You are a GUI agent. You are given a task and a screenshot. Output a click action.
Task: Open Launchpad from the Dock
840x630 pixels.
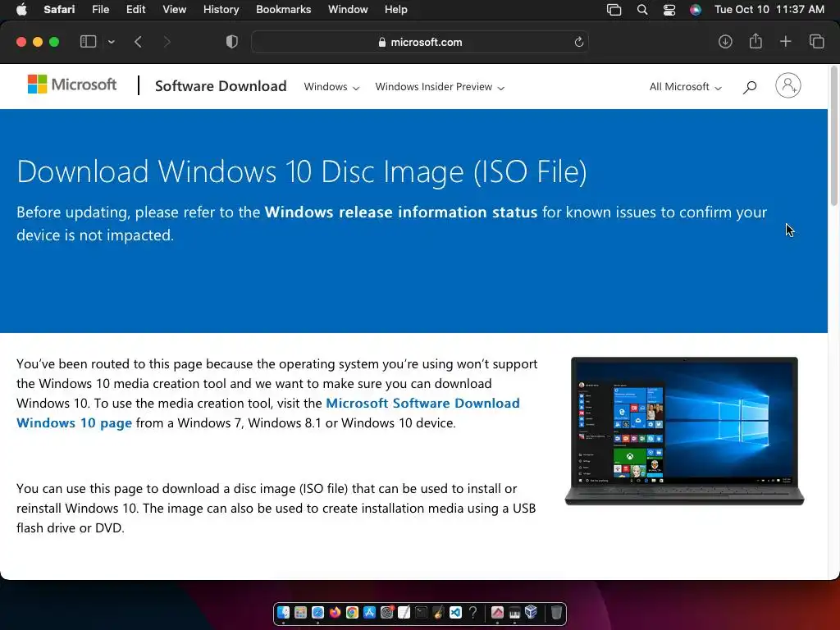[300, 612]
